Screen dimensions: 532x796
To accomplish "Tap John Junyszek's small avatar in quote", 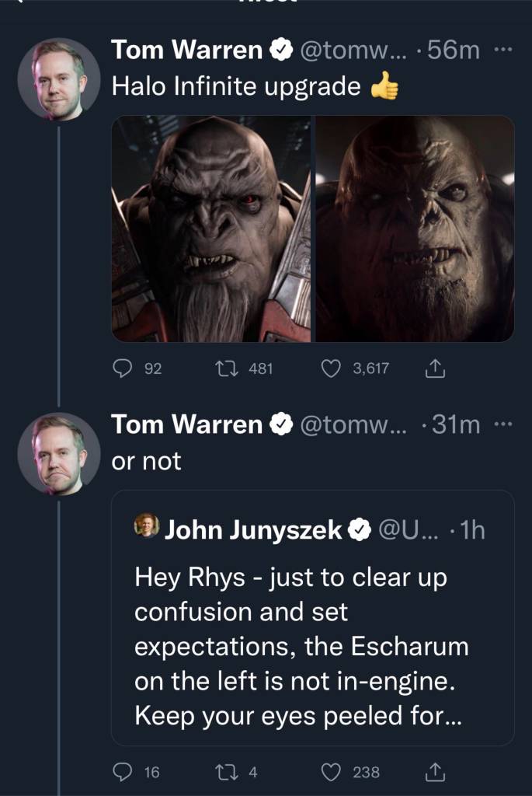I will (147, 527).
